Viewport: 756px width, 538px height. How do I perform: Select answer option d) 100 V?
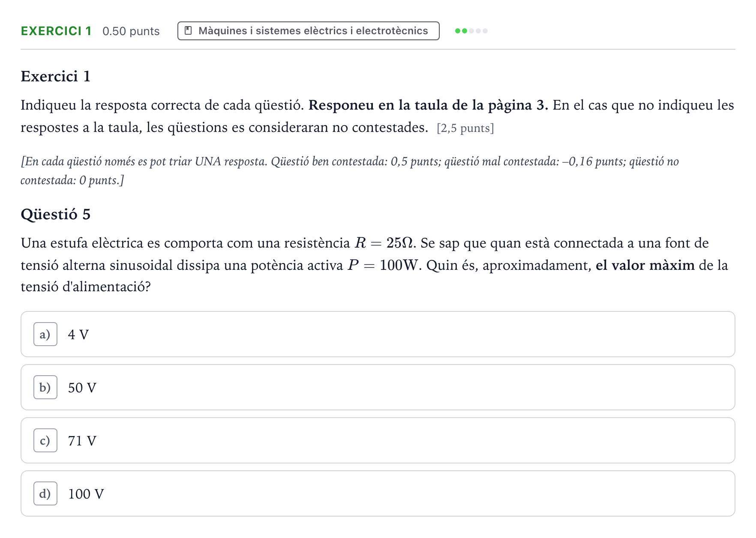378,493
